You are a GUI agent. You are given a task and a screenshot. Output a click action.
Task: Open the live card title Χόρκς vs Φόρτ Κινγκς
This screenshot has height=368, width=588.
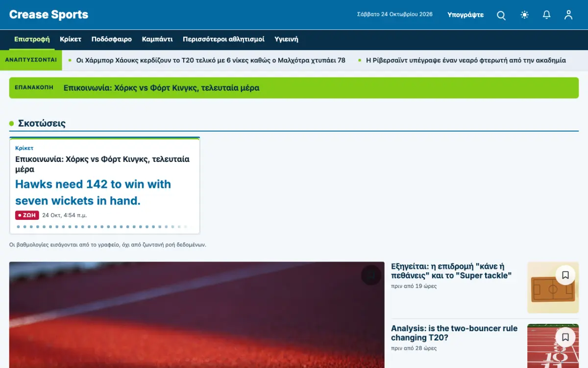[102, 164]
